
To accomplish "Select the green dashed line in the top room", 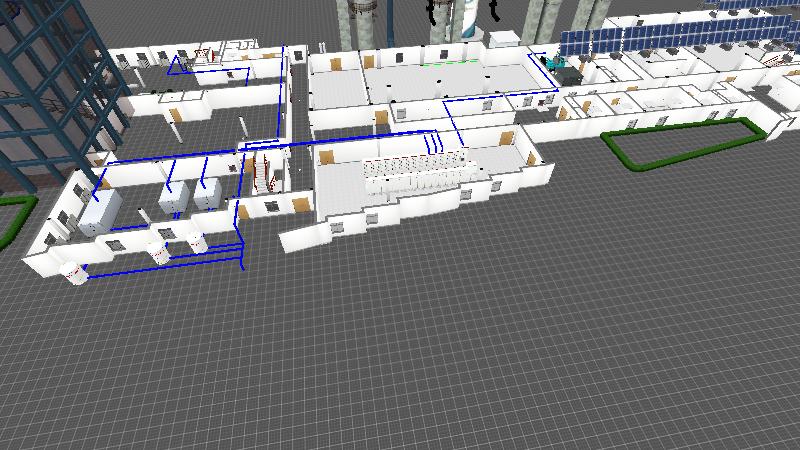I will 445,61.
